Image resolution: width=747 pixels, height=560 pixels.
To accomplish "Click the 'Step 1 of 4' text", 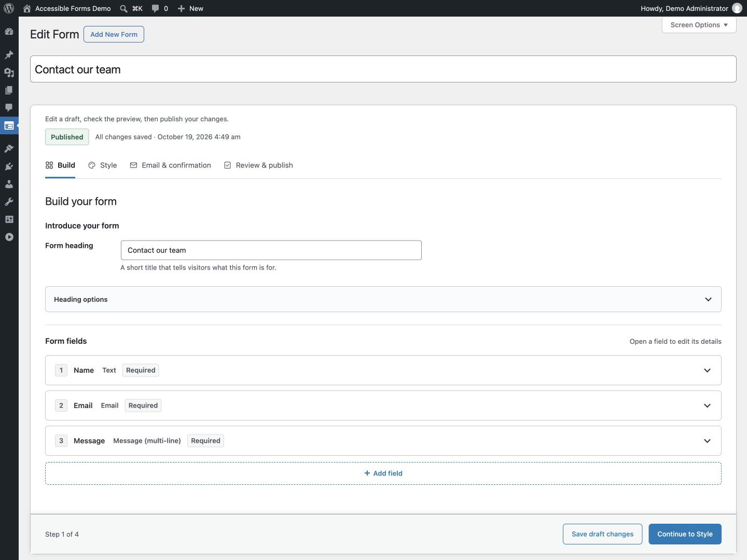I will 62,534.
